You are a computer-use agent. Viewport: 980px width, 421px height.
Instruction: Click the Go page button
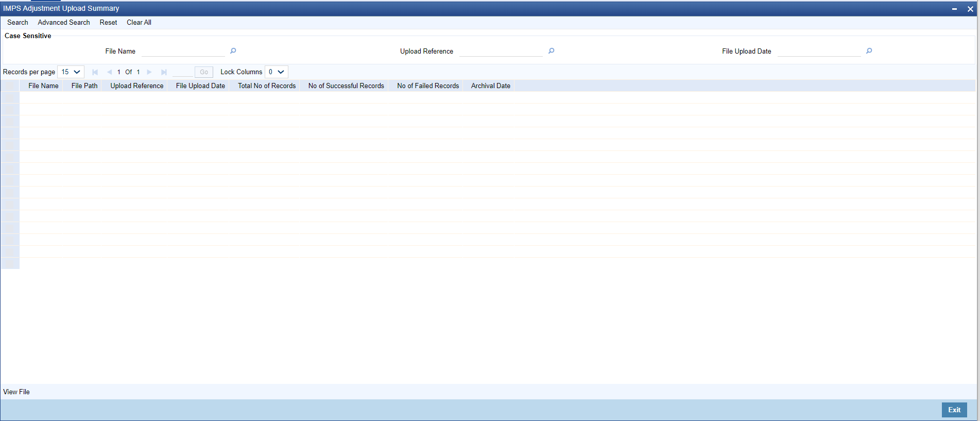[204, 72]
